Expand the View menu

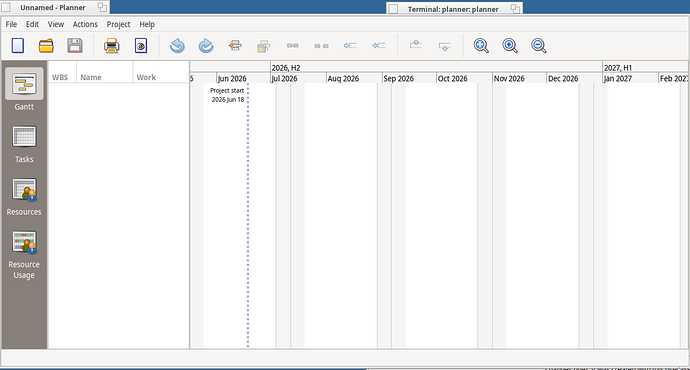coord(56,25)
